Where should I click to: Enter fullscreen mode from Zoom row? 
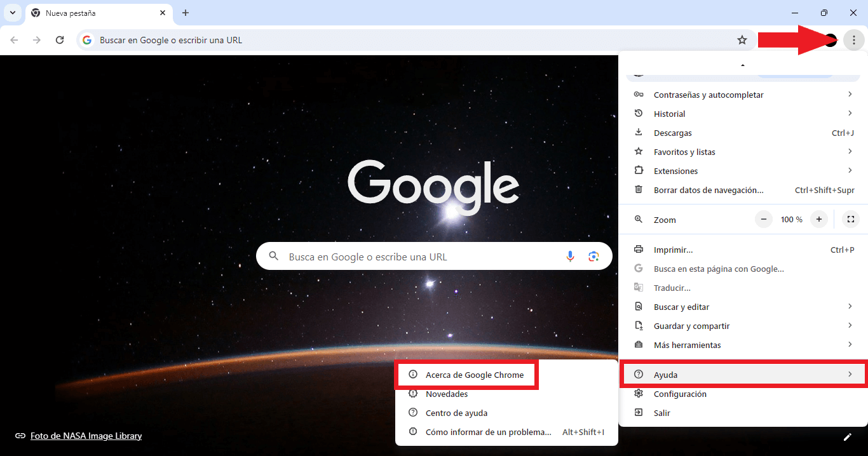tap(850, 219)
